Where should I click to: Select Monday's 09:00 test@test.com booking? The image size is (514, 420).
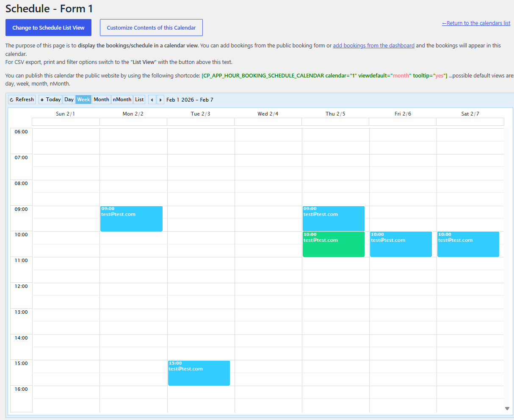pos(131,218)
